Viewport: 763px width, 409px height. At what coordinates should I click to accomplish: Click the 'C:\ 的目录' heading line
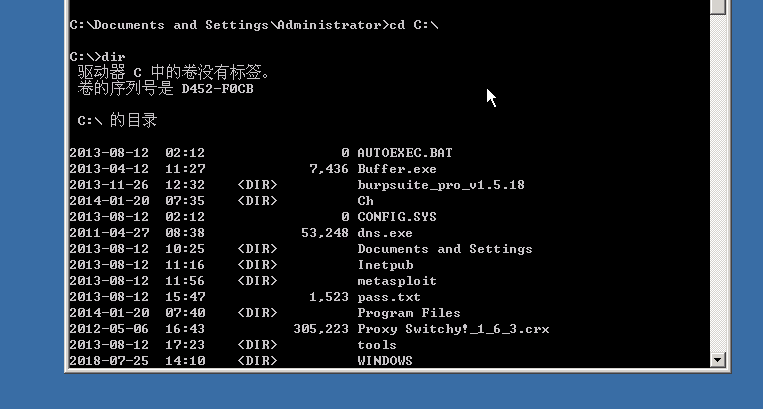click(x=117, y=120)
